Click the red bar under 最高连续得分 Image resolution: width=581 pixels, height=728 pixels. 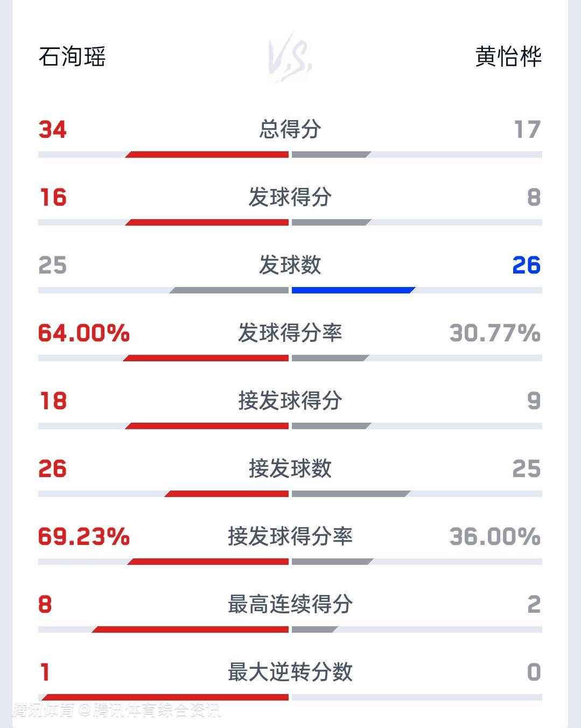191,629
